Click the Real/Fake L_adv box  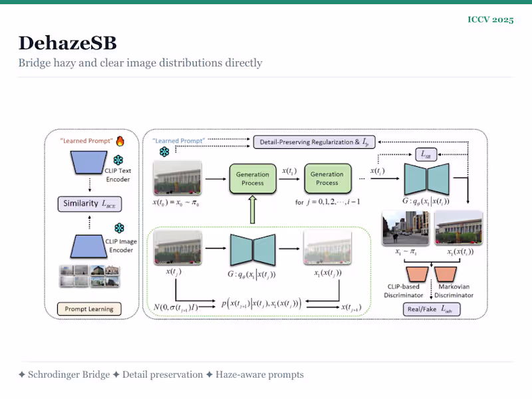[x=432, y=309]
